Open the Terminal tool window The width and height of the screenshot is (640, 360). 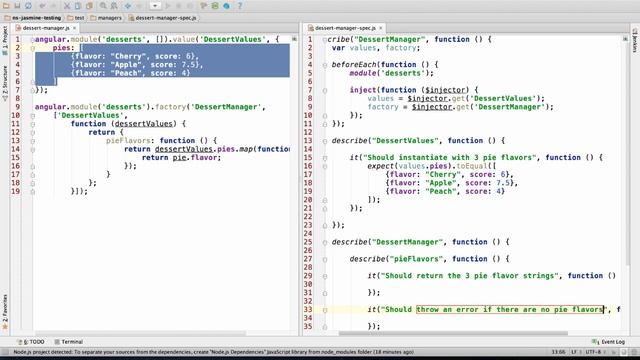point(69,342)
